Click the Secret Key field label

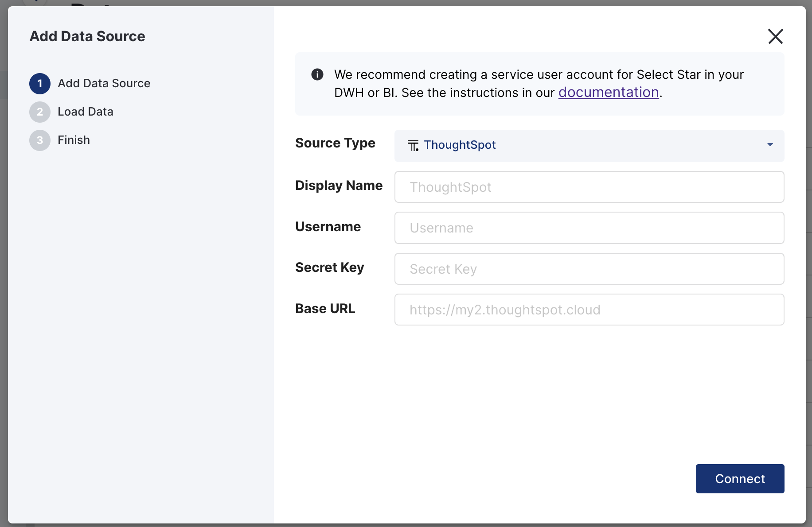click(x=329, y=267)
